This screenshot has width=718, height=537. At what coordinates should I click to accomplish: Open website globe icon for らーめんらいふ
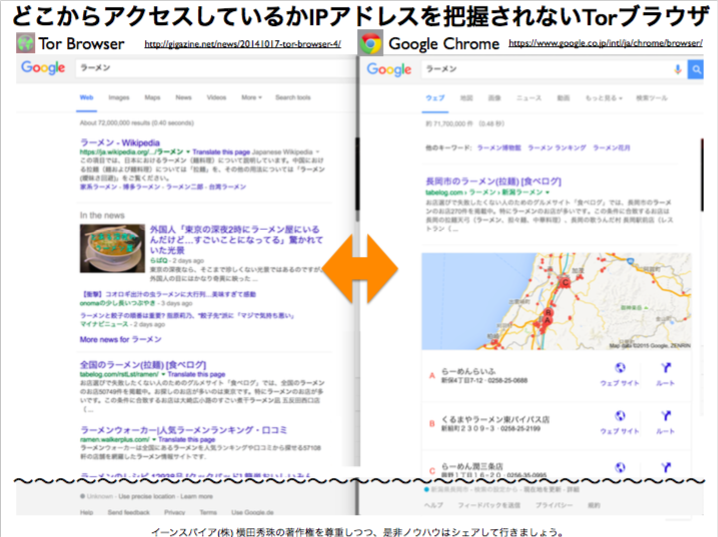tap(620, 368)
